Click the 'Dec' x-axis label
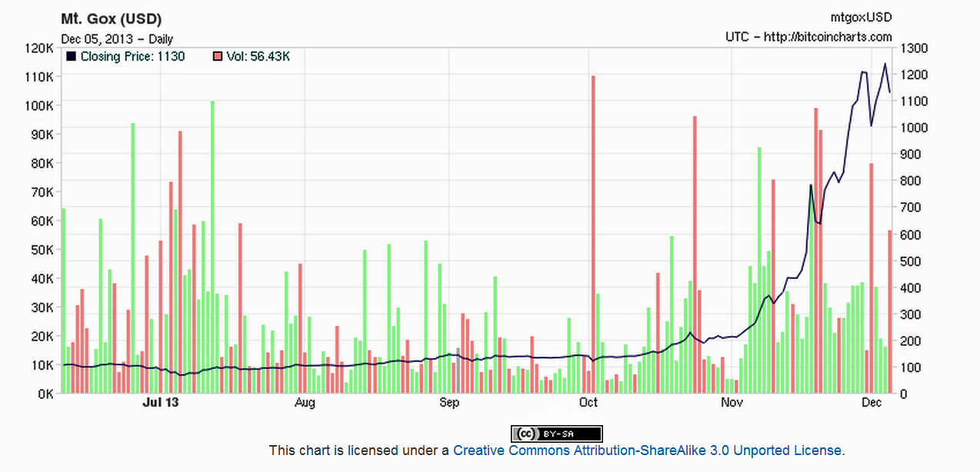Screen dimensions: 980x472 [872, 402]
